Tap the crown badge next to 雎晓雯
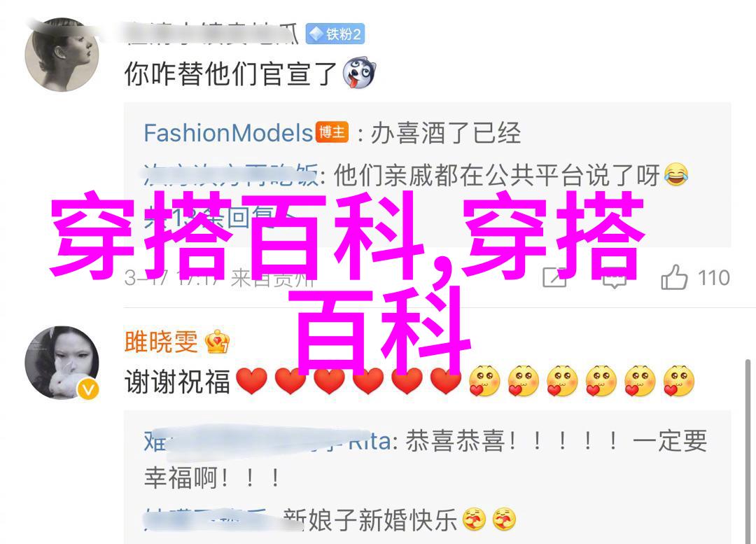 pos(217,342)
